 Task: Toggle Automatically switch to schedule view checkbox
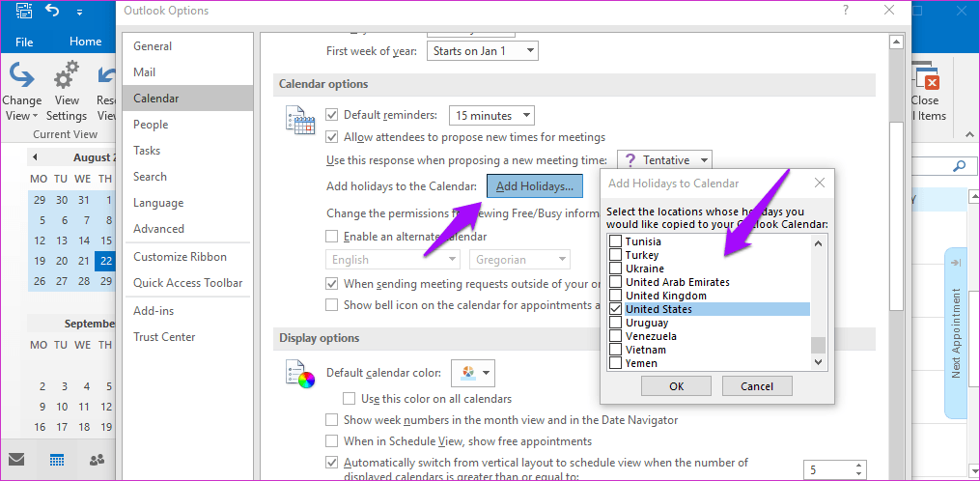[x=332, y=464]
